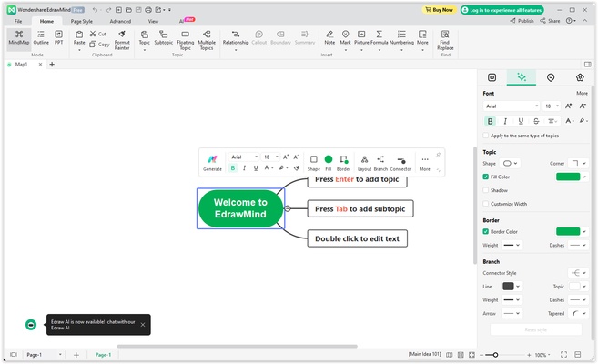Open Connector Style dropdown
598x364 pixels.
578,273
